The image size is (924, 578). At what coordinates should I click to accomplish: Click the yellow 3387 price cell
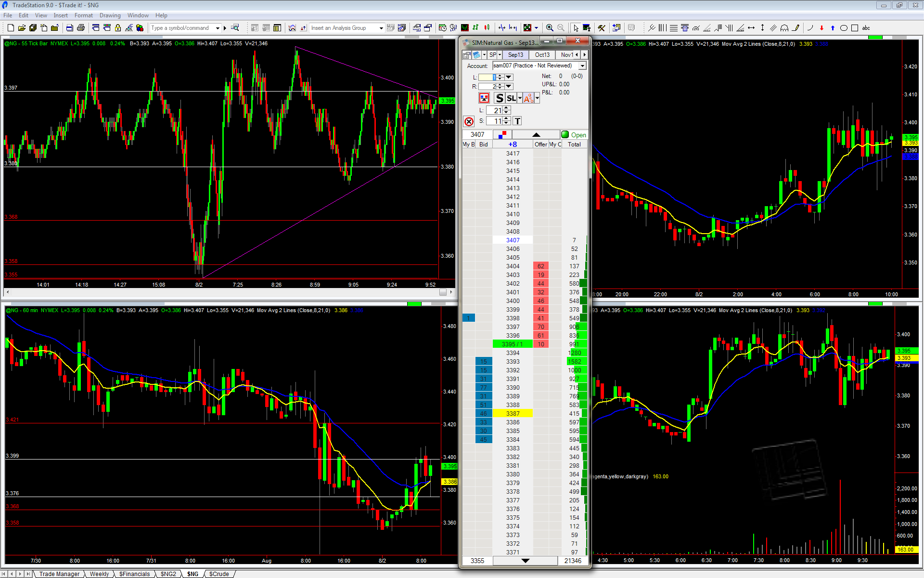point(513,413)
